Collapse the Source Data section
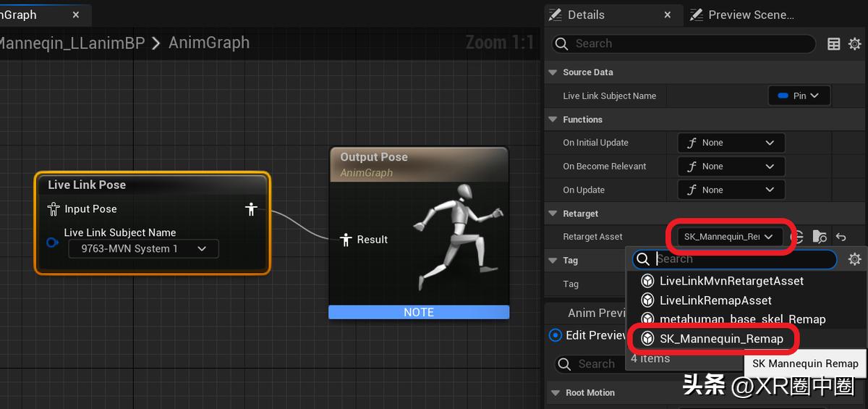 click(x=553, y=72)
